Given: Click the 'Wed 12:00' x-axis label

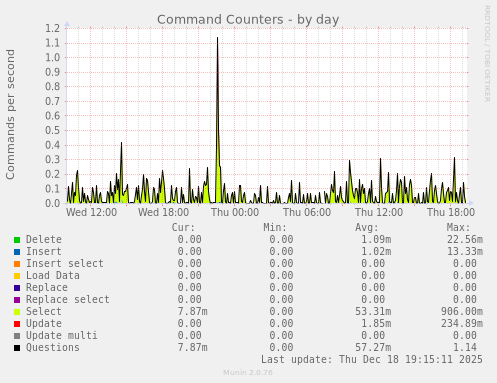Looking at the screenshot, I should [91, 212].
